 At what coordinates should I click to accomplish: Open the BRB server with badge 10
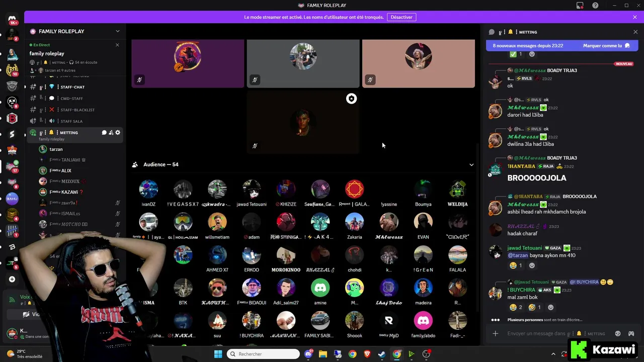12,69
